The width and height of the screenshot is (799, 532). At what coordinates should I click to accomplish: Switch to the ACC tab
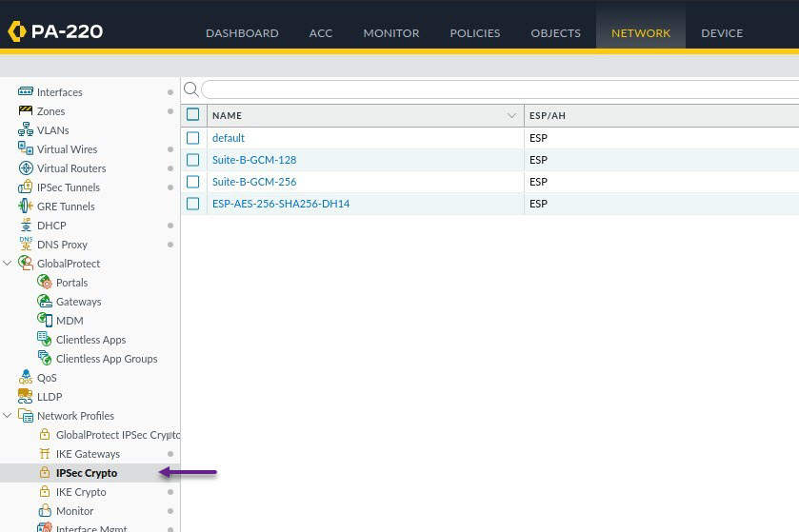click(321, 33)
